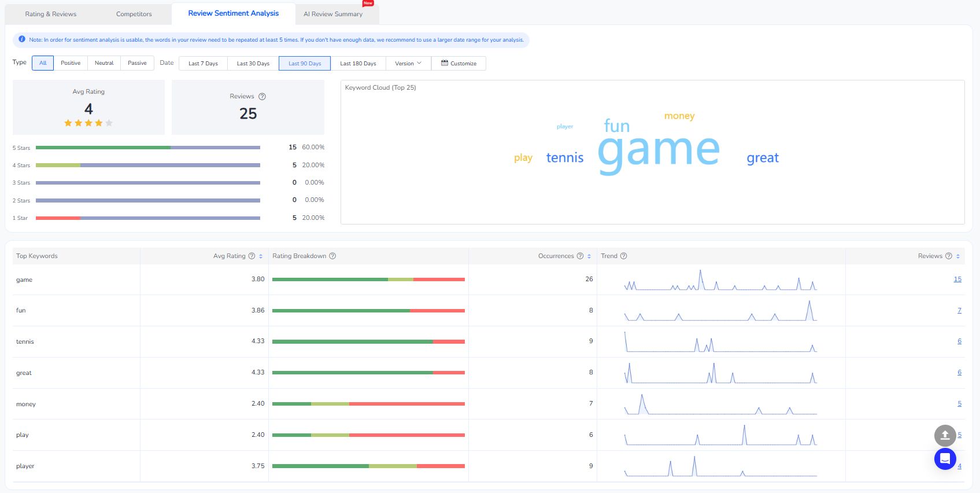Click the Rating Breakdown help icon

click(x=332, y=256)
